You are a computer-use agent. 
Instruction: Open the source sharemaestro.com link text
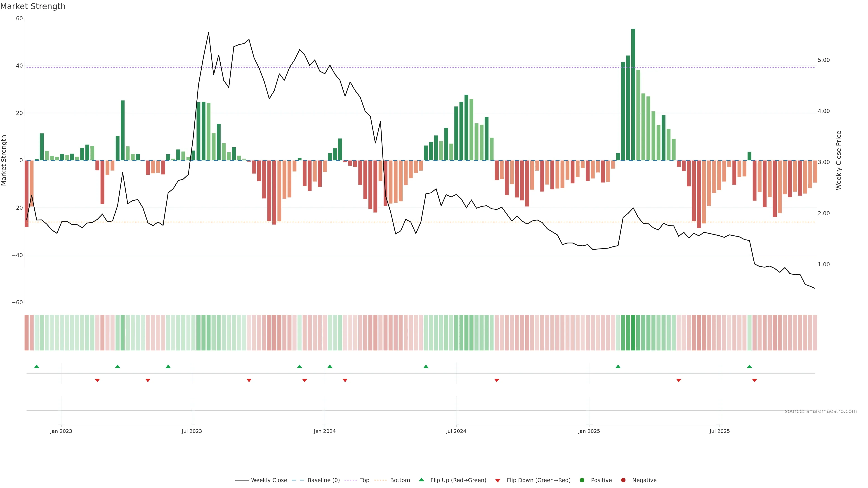821,411
